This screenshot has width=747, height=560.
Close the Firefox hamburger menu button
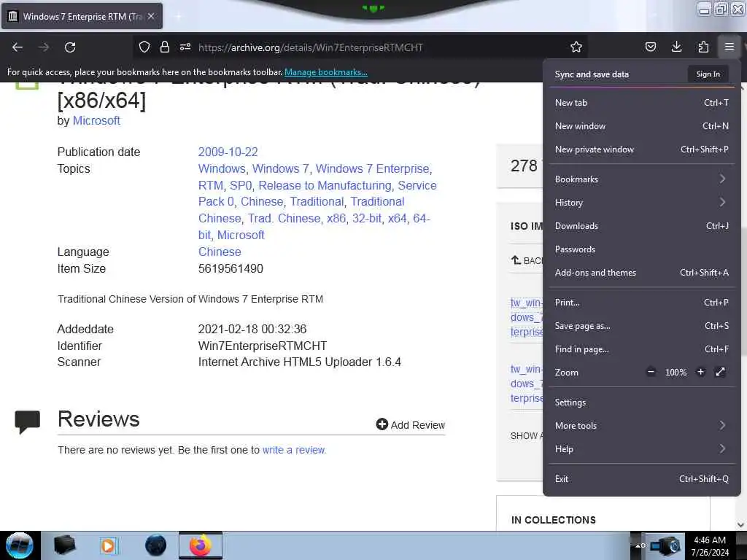click(x=729, y=47)
